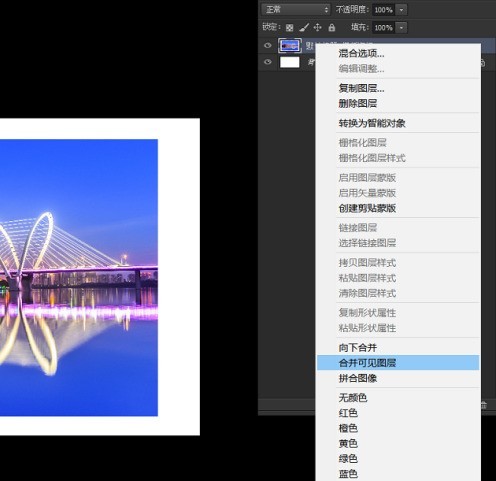Click the lock position move icon
The width and height of the screenshot is (496, 481).
[317, 27]
